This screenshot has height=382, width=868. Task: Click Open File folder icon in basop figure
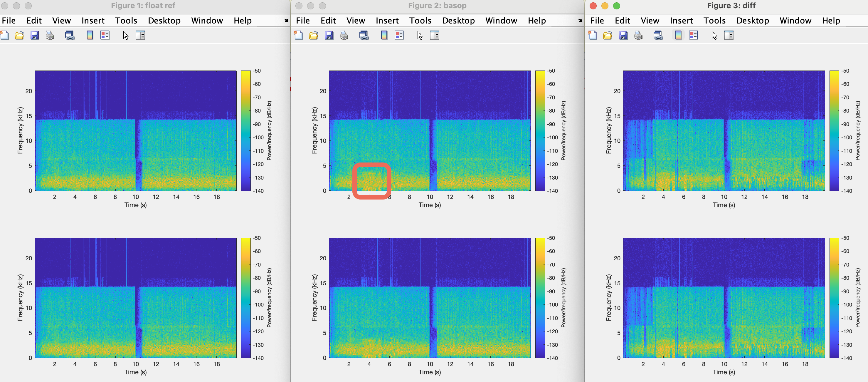[313, 35]
